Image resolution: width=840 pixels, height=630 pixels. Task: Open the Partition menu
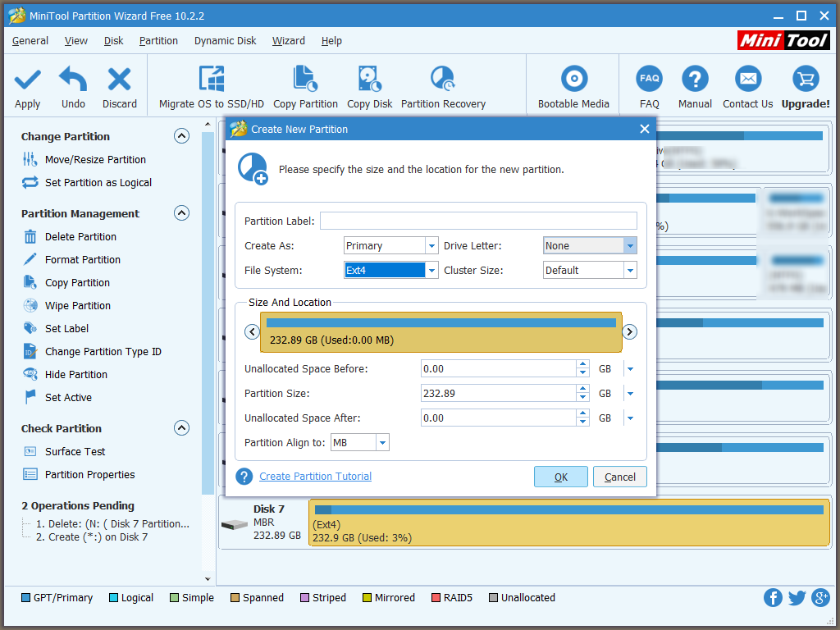tap(158, 41)
